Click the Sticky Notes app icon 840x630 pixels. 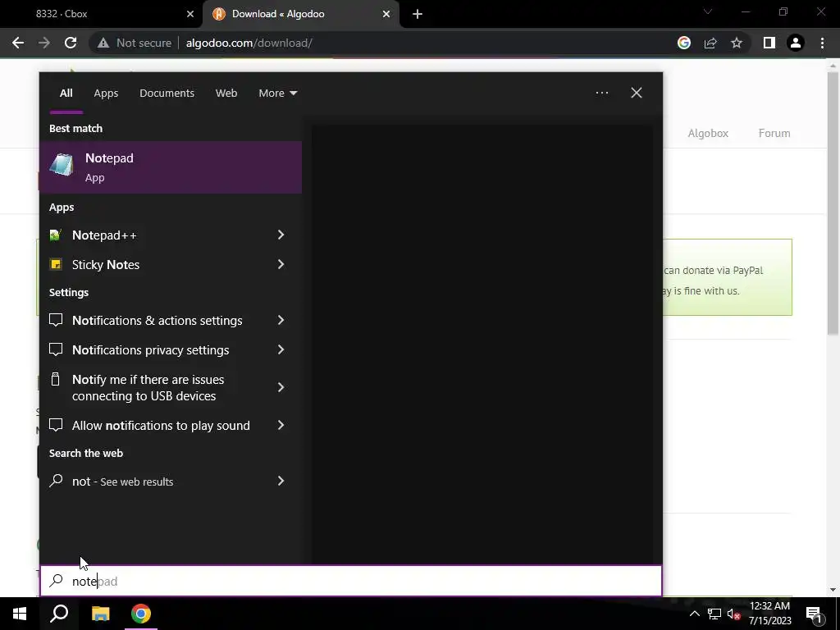56,264
